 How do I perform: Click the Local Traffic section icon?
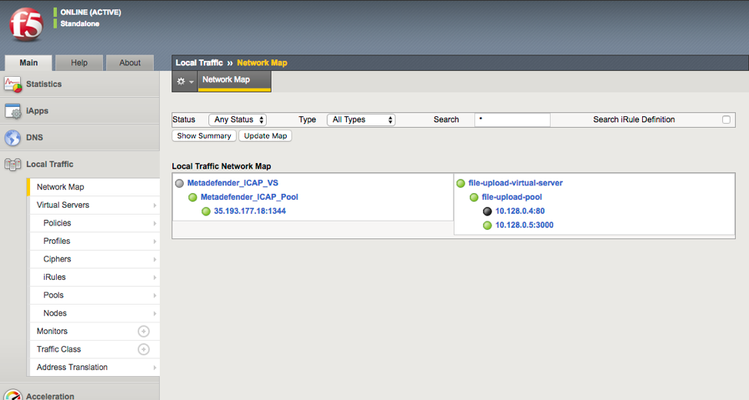pos(13,164)
